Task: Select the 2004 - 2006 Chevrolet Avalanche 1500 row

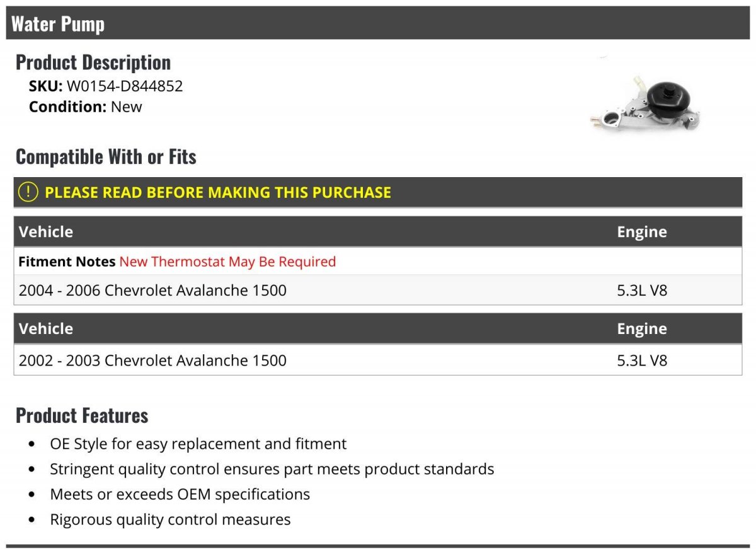Action: [152, 291]
